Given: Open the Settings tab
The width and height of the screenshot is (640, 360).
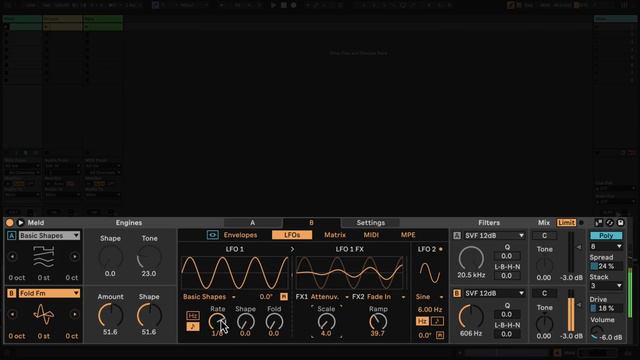Looking at the screenshot, I should point(371,222).
